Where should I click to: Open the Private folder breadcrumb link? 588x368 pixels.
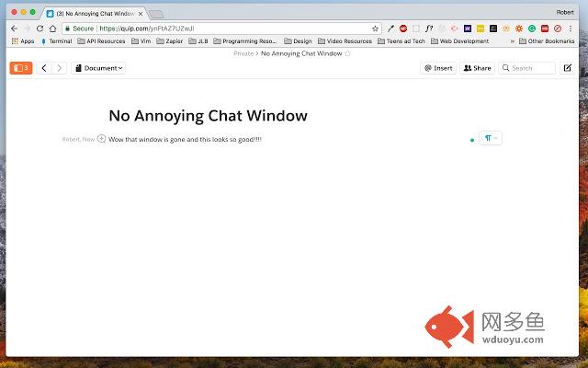243,53
